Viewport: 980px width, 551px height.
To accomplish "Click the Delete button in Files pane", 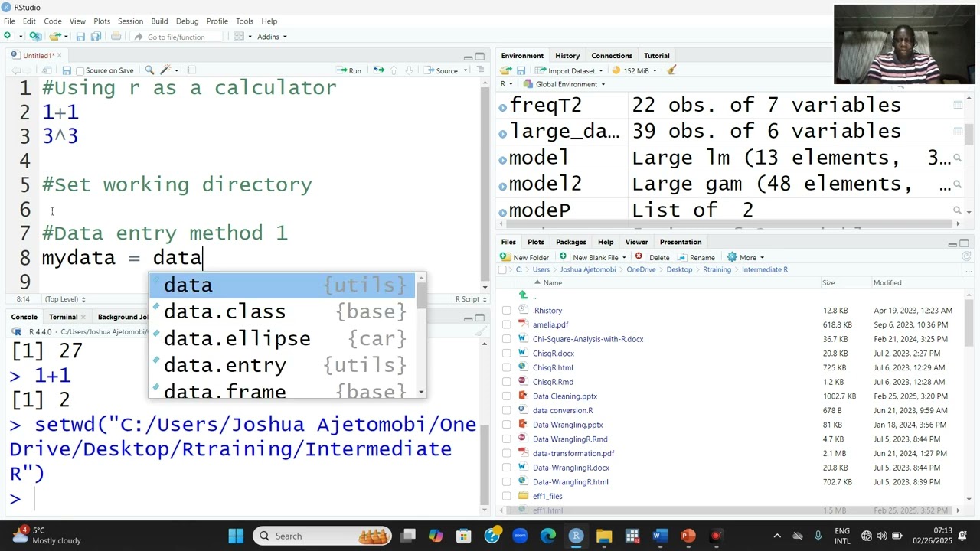I will point(652,257).
